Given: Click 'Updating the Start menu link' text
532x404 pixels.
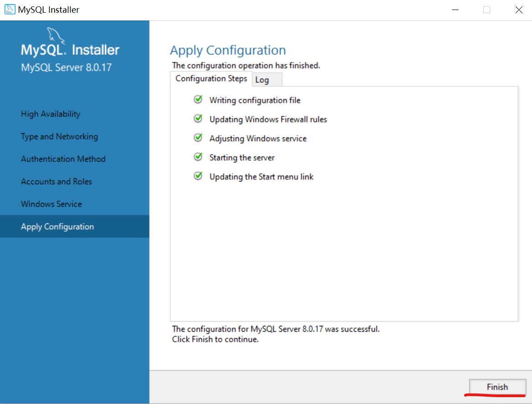Looking at the screenshot, I should pyautogui.click(x=261, y=177).
